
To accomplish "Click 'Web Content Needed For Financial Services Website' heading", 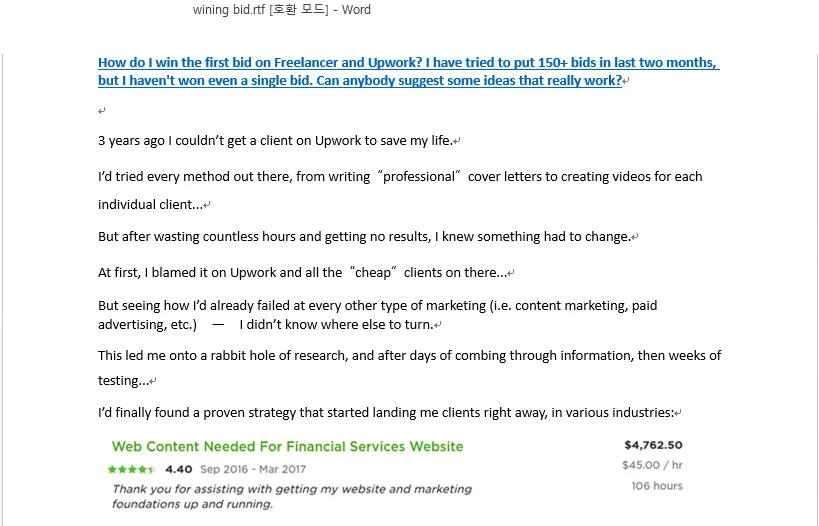I will click(x=287, y=447).
